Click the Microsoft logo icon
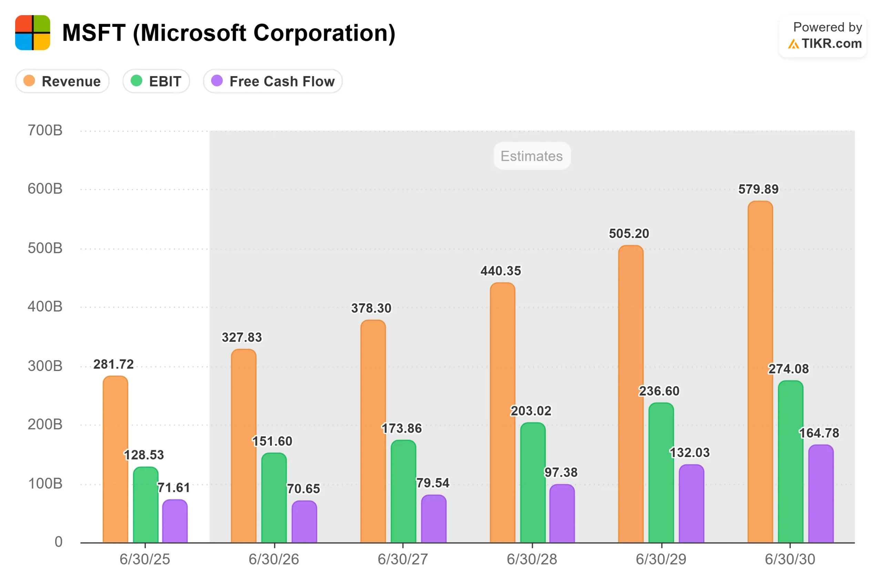The height and width of the screenshot is (588, 882). [33, 33]
